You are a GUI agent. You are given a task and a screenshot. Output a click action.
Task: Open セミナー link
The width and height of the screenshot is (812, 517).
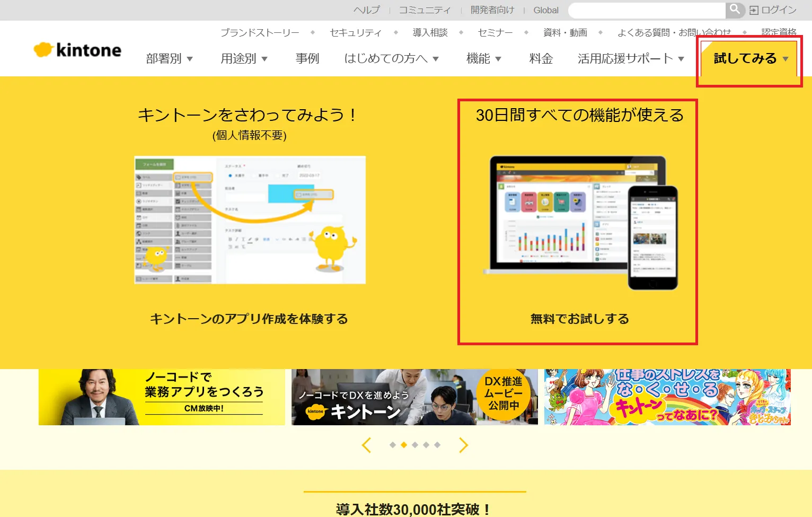(x=495, y=32)
